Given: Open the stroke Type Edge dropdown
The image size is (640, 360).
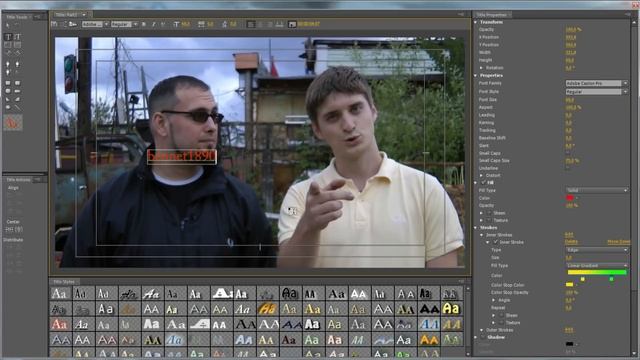Looking at the screenshot, I should pyautogui.click(x=596, y=250).
